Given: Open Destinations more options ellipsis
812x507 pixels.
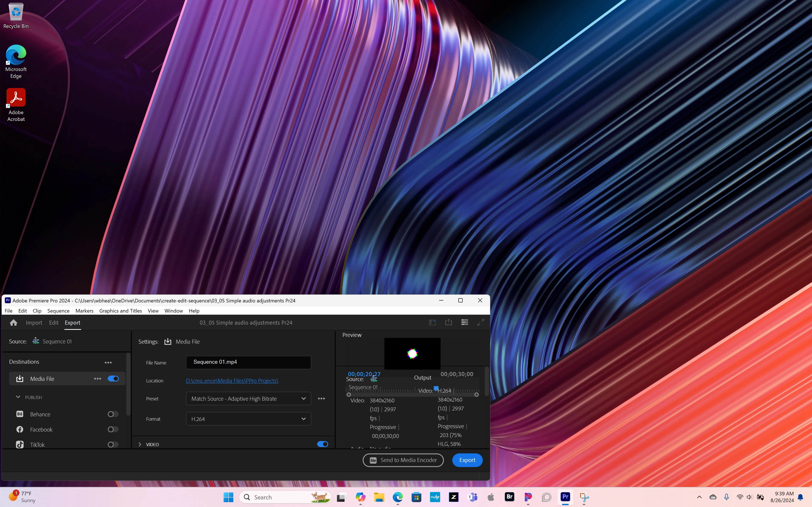Looking at the screenshot, I should pos(108,362).
